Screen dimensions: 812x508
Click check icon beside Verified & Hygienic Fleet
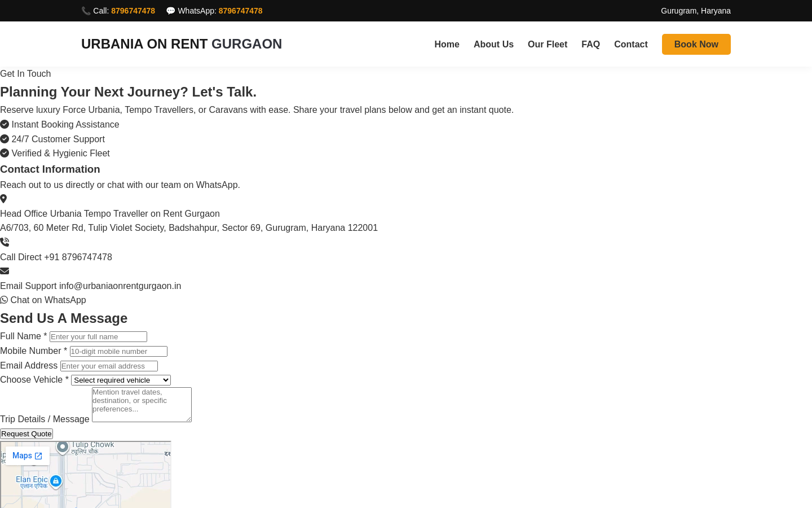[x=5, y=153]
